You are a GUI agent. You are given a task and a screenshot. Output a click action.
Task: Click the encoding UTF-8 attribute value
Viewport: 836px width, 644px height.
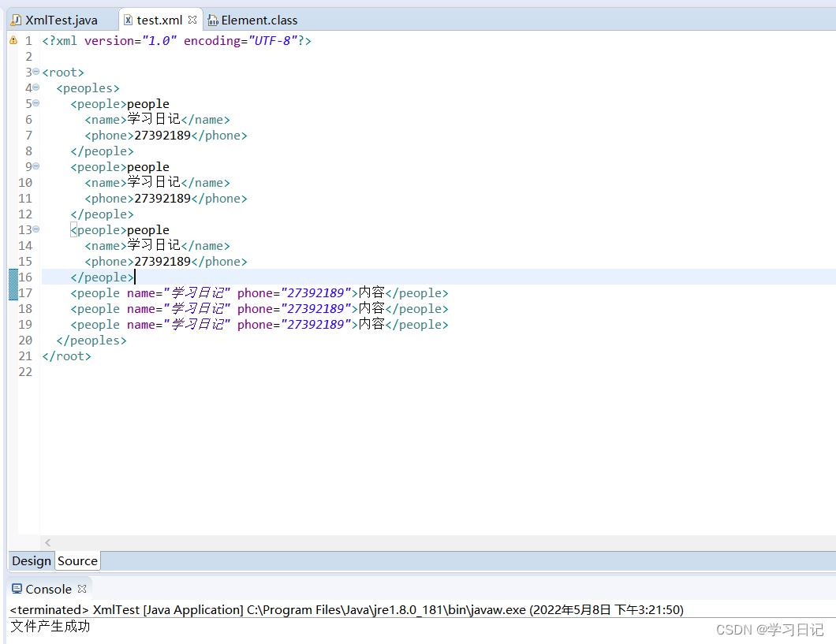click(x=272, y=40)
